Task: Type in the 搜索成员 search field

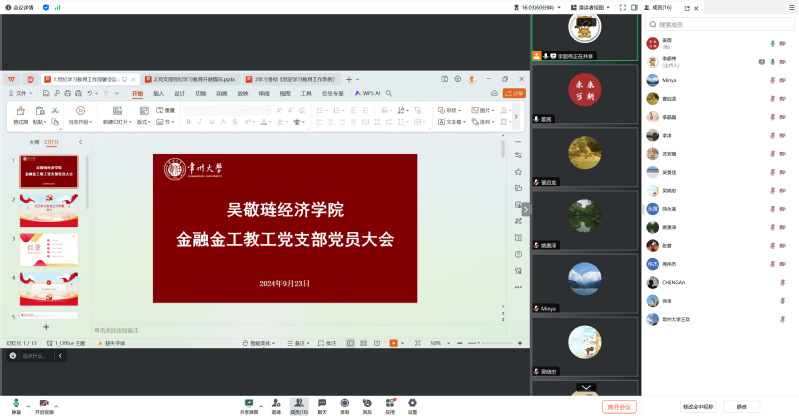Action: [715, 24]
